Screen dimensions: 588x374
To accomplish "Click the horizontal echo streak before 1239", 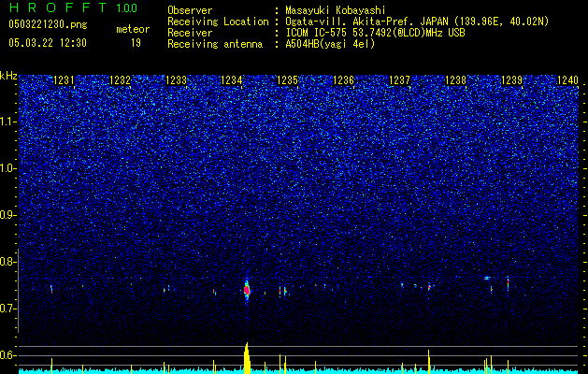I will pyautogui.click(x=487, y=278).
